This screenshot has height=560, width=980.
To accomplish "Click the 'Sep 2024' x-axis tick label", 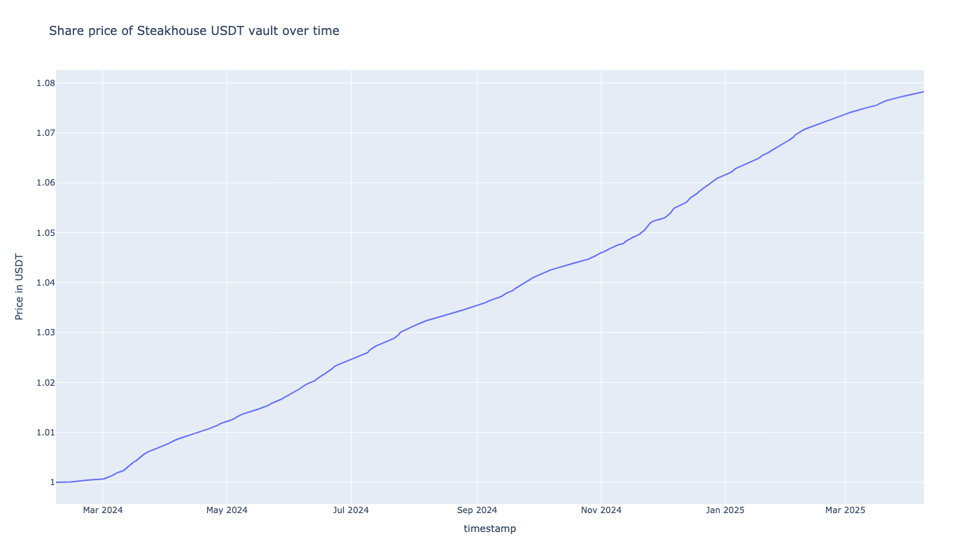I will pos(477,510).
